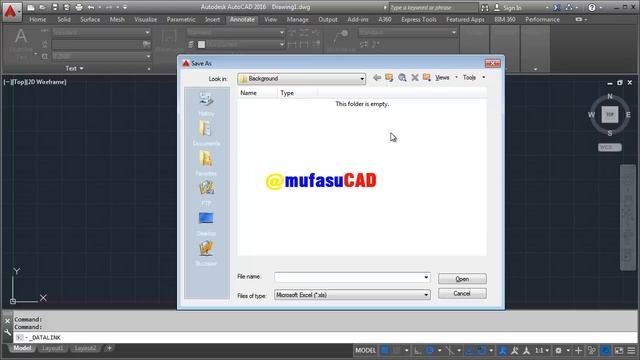This screenshot has width=640, height=360.
Task: Click the Name column header in file list
Action: pos(257,93)
